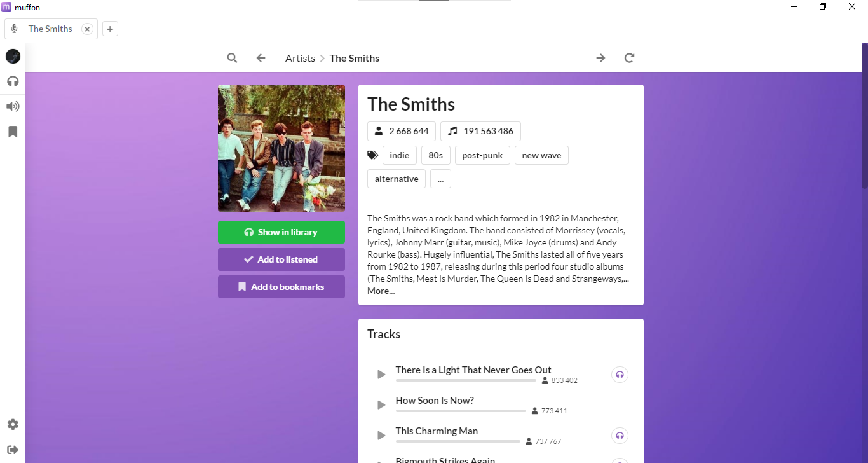This screenshot has width=868, height=463.
Task: Mark artist as listened with Add to listened
Action: tap(281, 259)
